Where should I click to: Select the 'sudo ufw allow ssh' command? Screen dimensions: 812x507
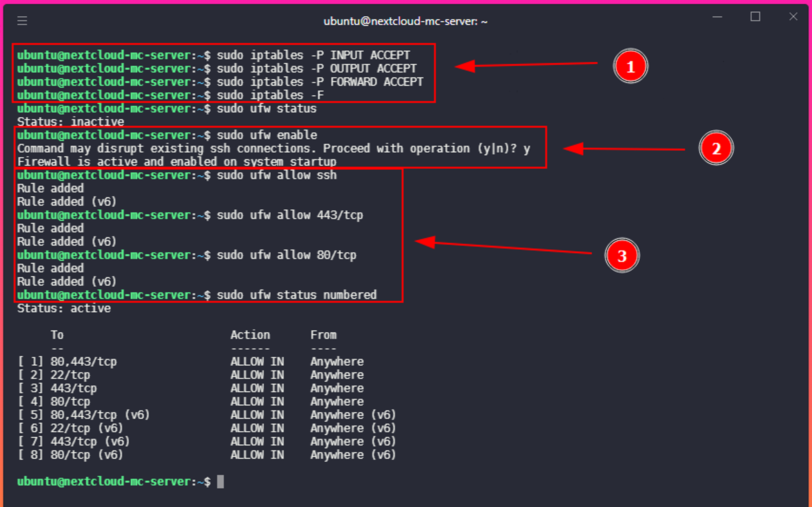tap(277, 175)
